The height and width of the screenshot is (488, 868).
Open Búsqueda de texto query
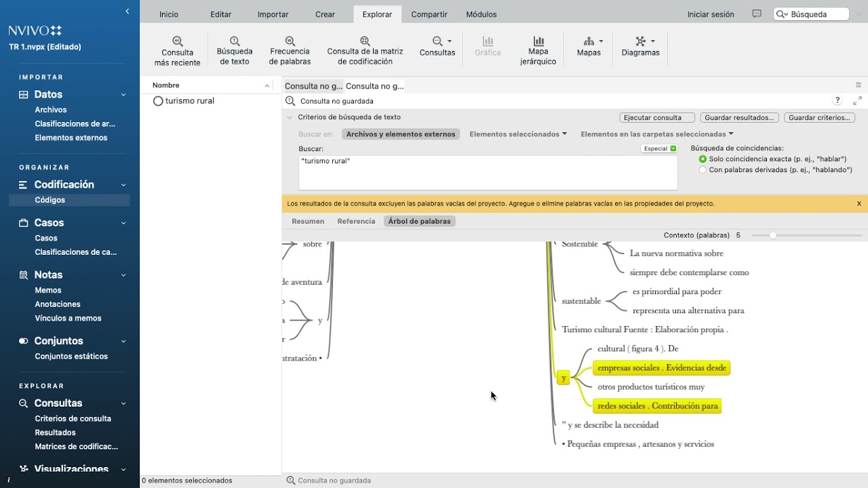click(235, 52)
